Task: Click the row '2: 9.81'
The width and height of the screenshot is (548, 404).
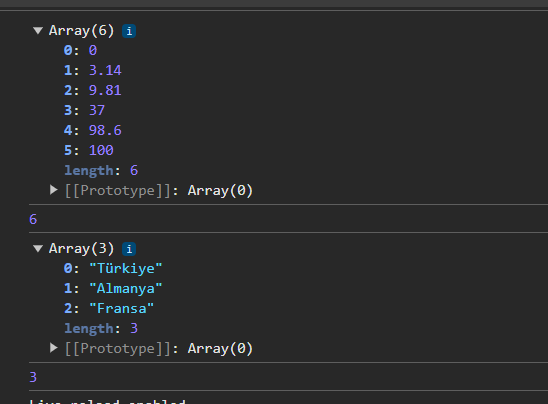Action: pyautogui.click(x=93, y=90)
